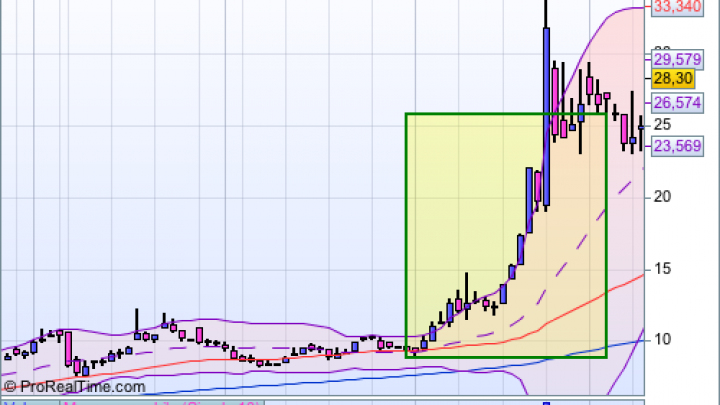Click the 23,569 purple price label
Screen dimensions: 720x405
click(x=677, y=146)
